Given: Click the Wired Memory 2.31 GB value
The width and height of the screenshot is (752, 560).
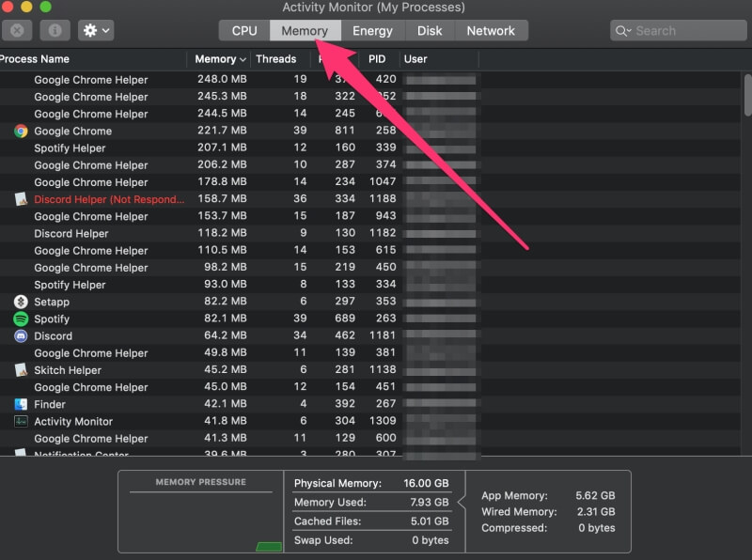Looking at the screenshot, I should (x=596, y=511).
